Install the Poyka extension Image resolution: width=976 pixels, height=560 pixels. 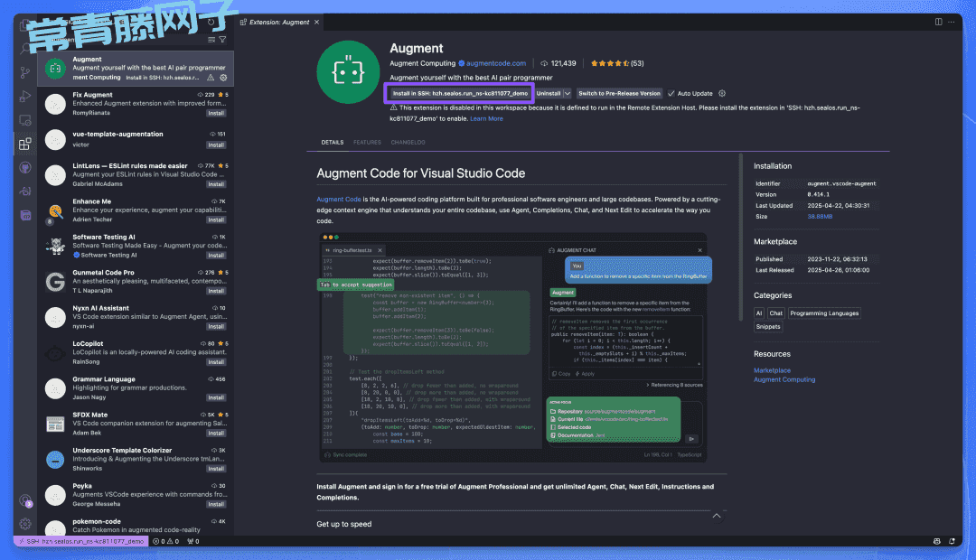216,505
